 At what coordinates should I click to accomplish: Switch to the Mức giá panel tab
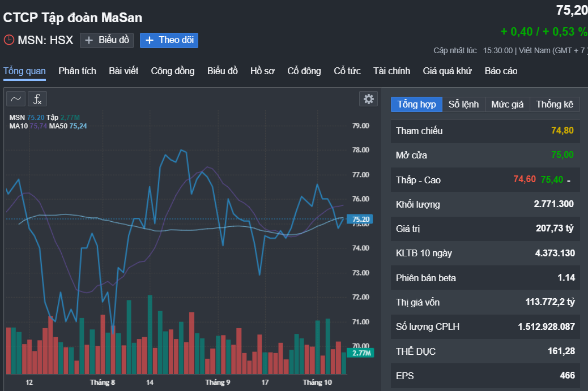508,104
